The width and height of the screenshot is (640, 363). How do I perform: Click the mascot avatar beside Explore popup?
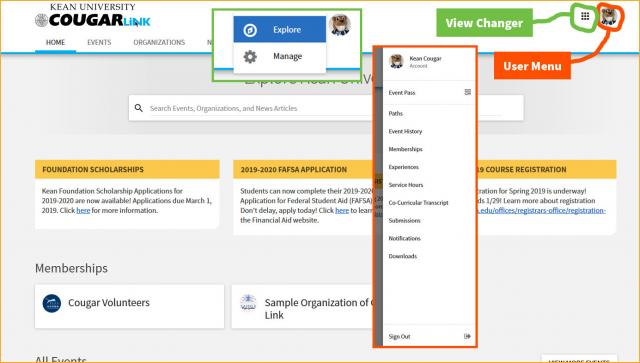340,24
